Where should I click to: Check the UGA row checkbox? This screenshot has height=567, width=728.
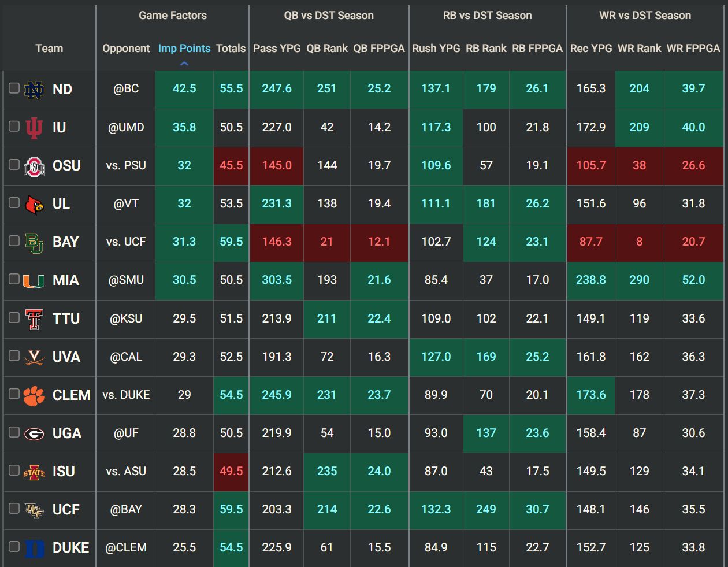tap(14, 432)
